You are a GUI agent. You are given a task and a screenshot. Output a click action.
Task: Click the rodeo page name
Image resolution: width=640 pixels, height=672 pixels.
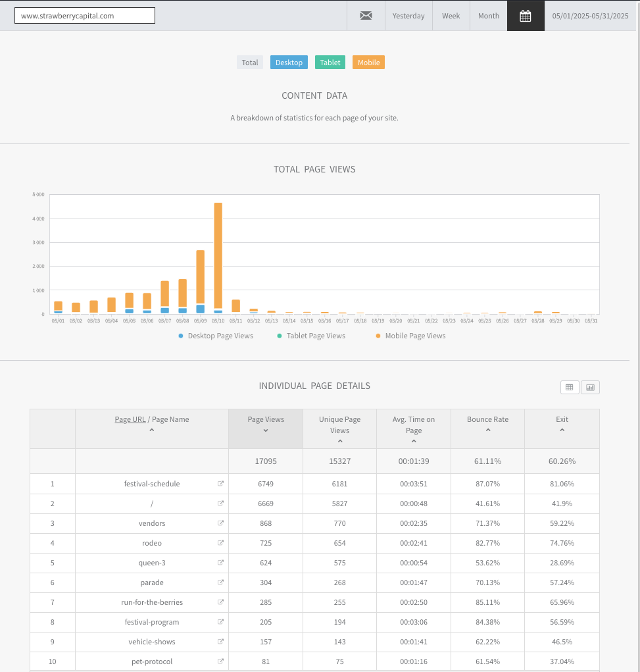click(x=152, y=542)
